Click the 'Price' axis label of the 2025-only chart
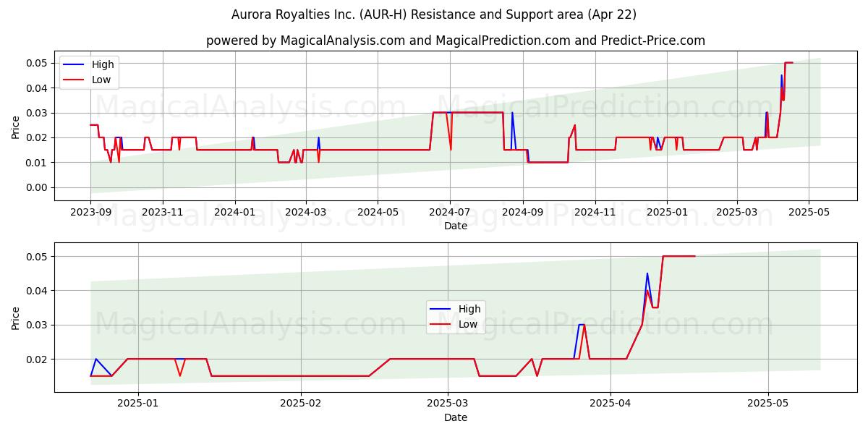This screenshot has width=868, height=434. coord(16,318)
